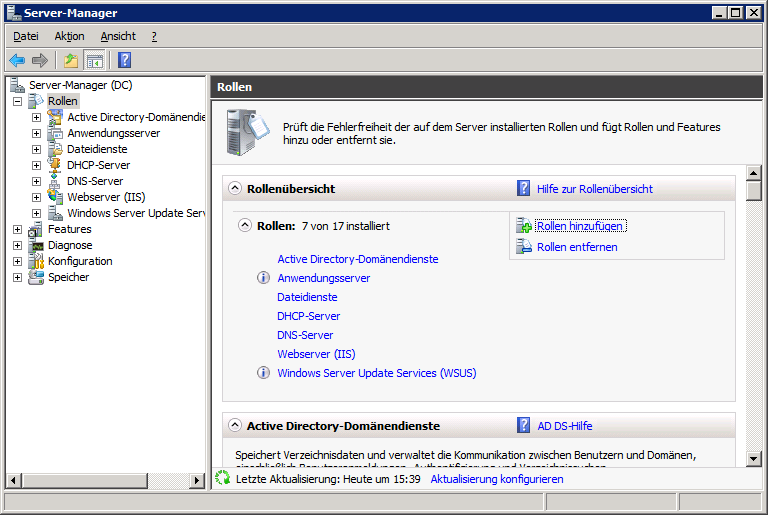Image resolution: width=768 pixels, height=515 pixels.
Task: Click the Webserver (IIS) tree icon
Action: coord(55,197)
